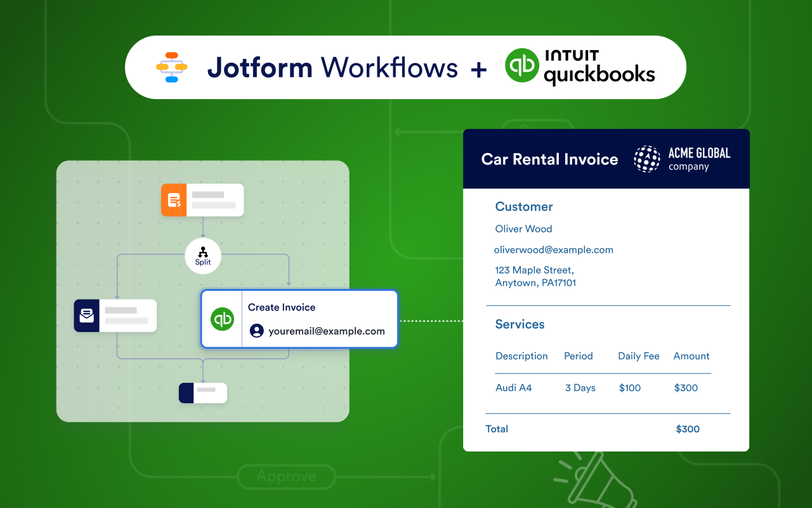
Task: Click the '$100' daily fee cell
Action: coord(630,388)
